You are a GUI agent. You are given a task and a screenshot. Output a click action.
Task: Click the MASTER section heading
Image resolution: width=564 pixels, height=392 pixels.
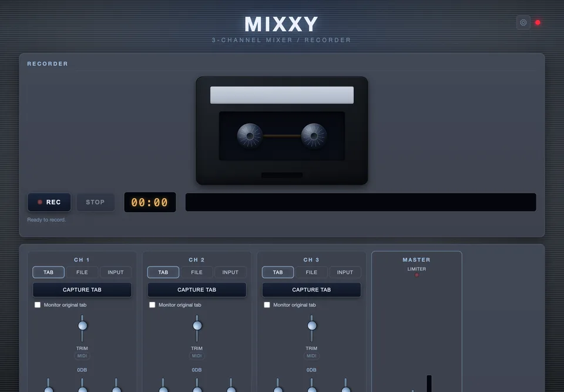click(x=417, y=260)
